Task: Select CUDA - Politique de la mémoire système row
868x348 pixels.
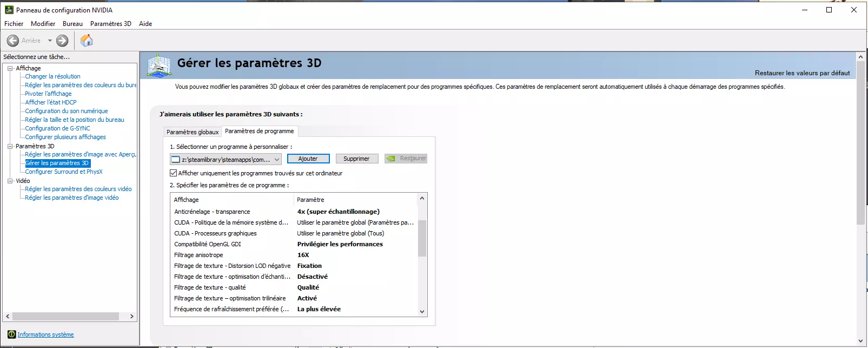Action: (x=294, y=222)
